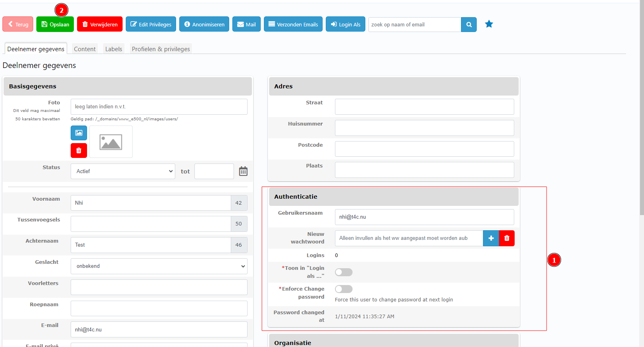Open the Profielen & privileges tab

click(x=161, y=49)
